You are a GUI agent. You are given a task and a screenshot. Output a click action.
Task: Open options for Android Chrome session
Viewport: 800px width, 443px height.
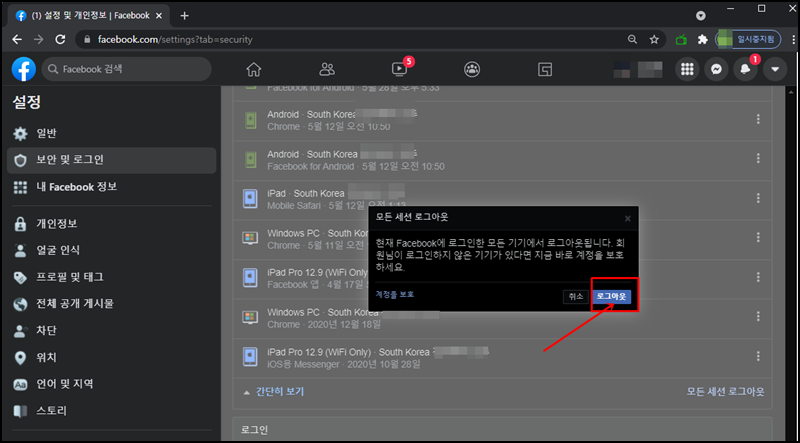coord(758,119)
